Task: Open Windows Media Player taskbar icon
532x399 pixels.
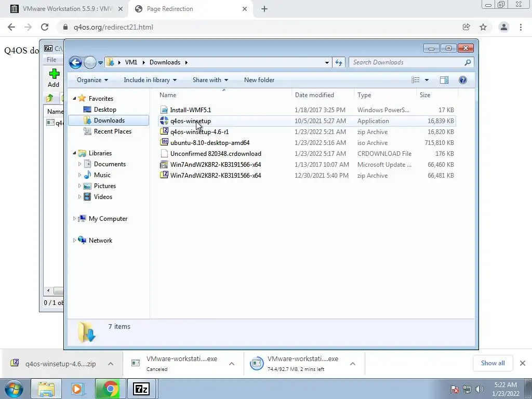Action: (x=78, y=389)
